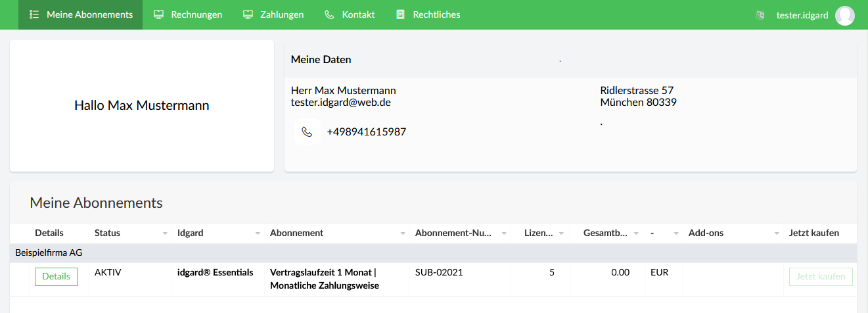Open the Kontakt menu item
Image resolution: width=868 pixels, height=313 pixels.
350,14
